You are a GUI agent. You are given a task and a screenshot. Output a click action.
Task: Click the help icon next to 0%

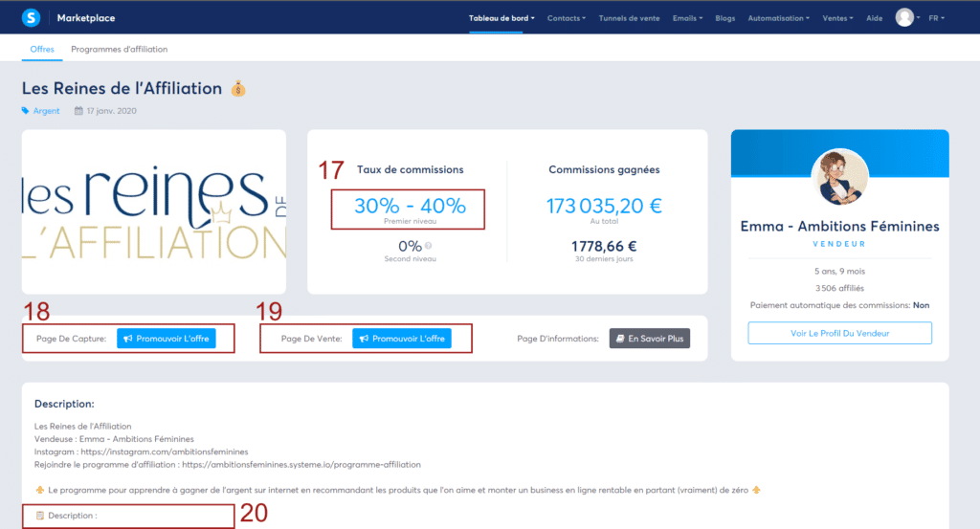pos(428,246)
